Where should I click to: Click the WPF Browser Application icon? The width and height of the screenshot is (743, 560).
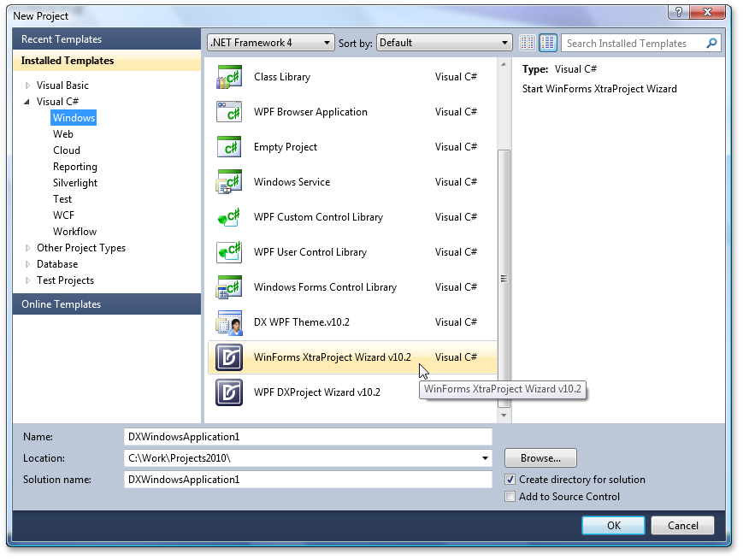coord(229,112)
